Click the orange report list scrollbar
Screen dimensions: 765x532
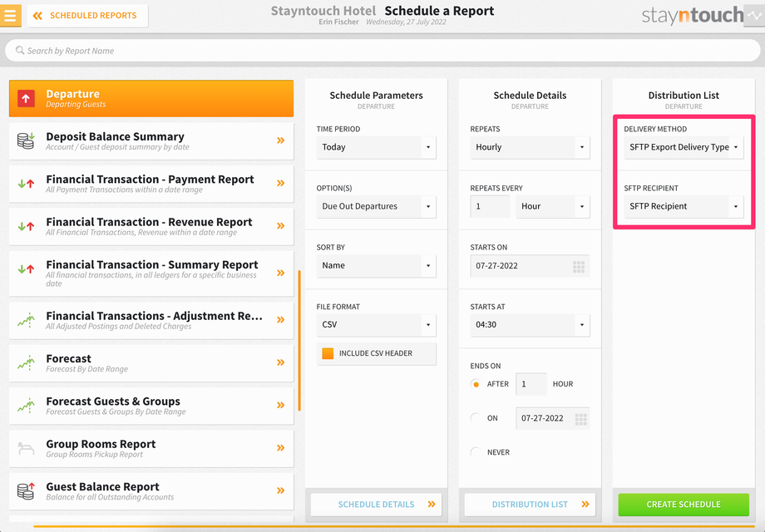coord(299,340)
